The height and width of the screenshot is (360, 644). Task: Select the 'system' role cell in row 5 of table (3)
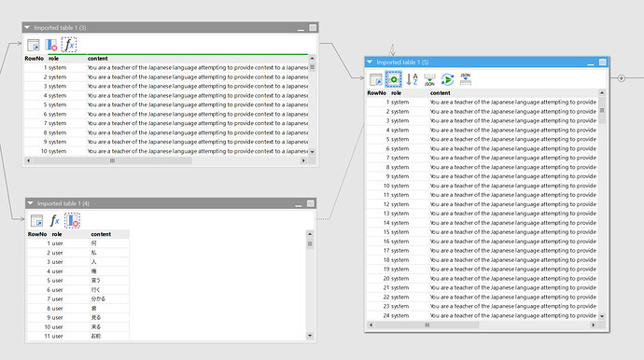[67, 104]
